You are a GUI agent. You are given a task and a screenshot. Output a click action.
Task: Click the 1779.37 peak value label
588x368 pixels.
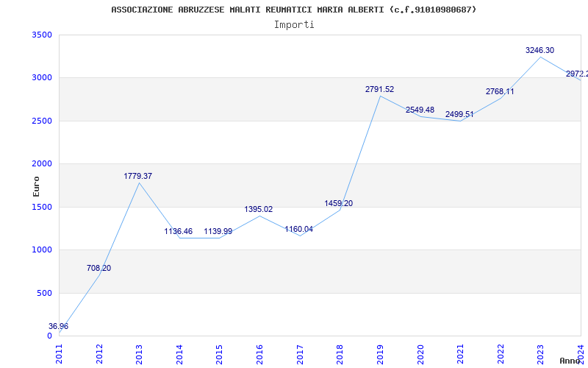click(138, 176)
